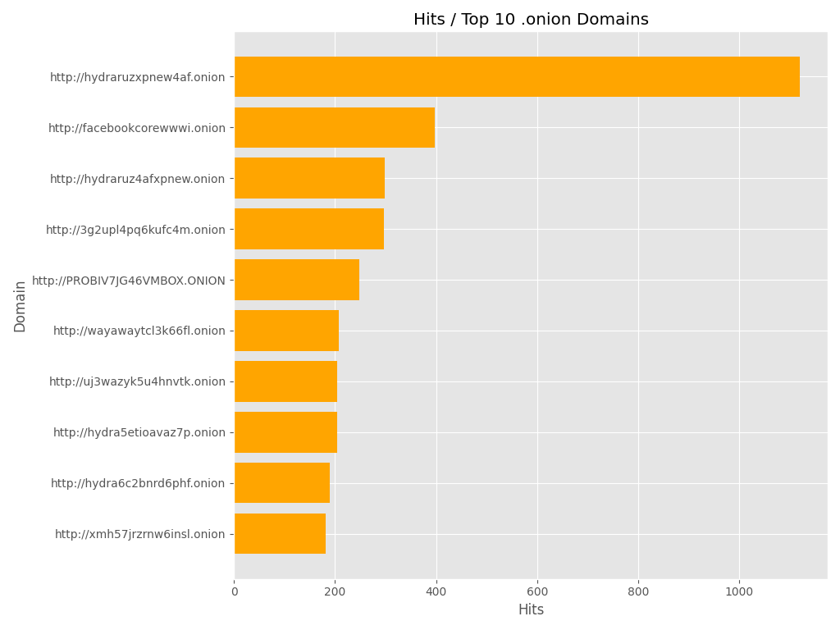Select the facebookcorewwwi.onion bar

click(335, 128)
